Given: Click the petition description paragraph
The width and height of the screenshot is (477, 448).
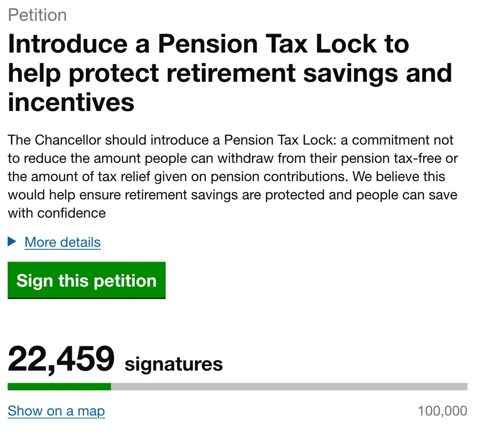Looking at the screenshot, I should [229, 176].
